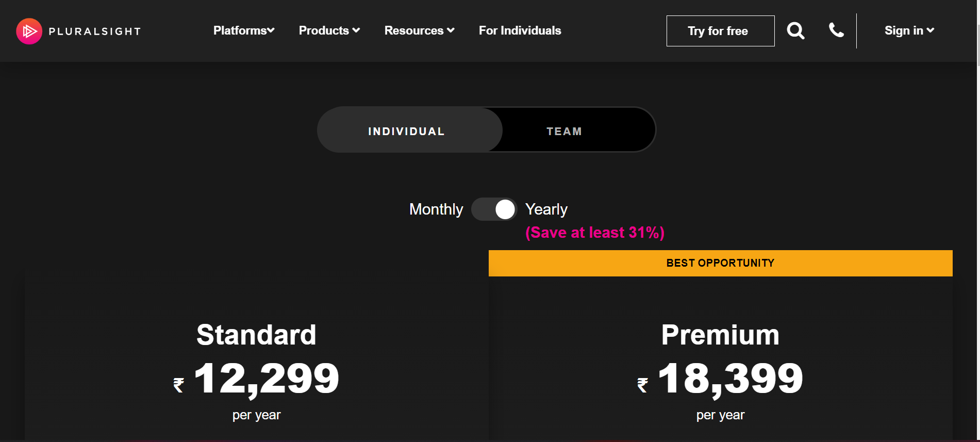This screenshot has width=980, height=442.
Task: Expand the Products dropdown
Action: coord(324,30)
